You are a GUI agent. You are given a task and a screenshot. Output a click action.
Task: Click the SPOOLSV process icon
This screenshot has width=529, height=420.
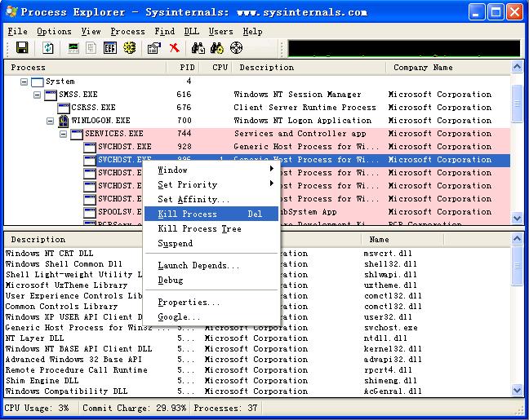pos(90,212)
